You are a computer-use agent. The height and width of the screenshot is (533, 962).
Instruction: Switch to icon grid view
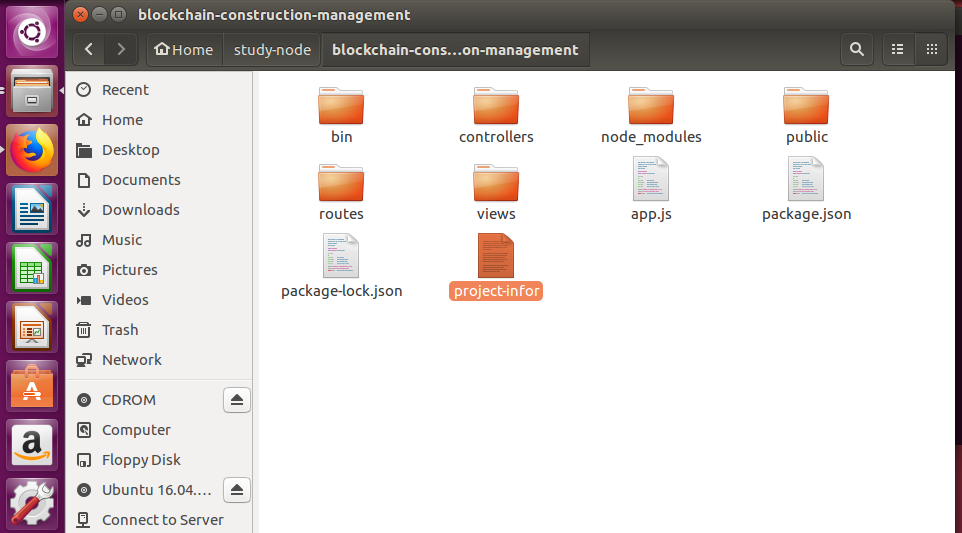[931, 50]
